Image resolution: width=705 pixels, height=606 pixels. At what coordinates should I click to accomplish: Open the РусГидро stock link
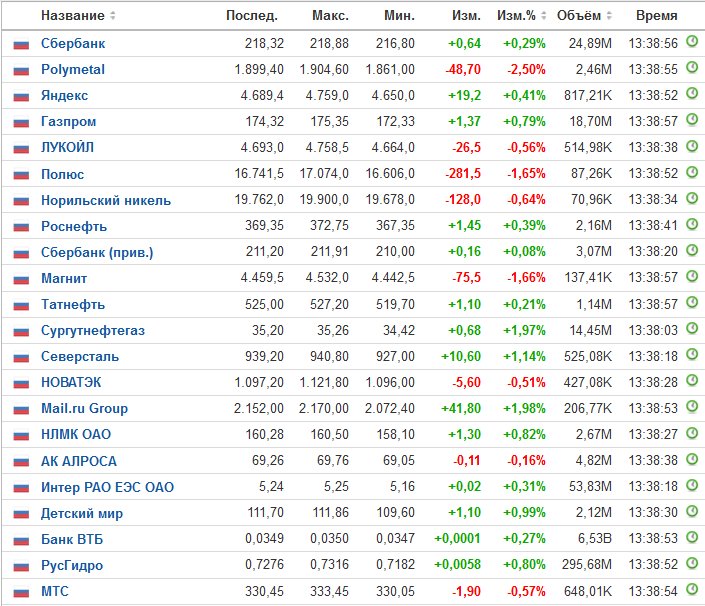click(x=72, y=566)
